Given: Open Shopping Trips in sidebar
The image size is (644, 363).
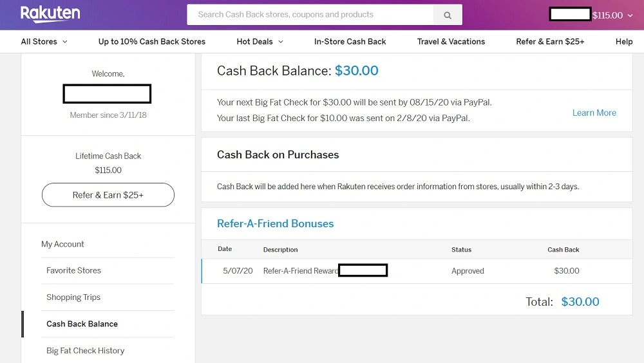Looking at the screenshot, I should pos(73,297).
